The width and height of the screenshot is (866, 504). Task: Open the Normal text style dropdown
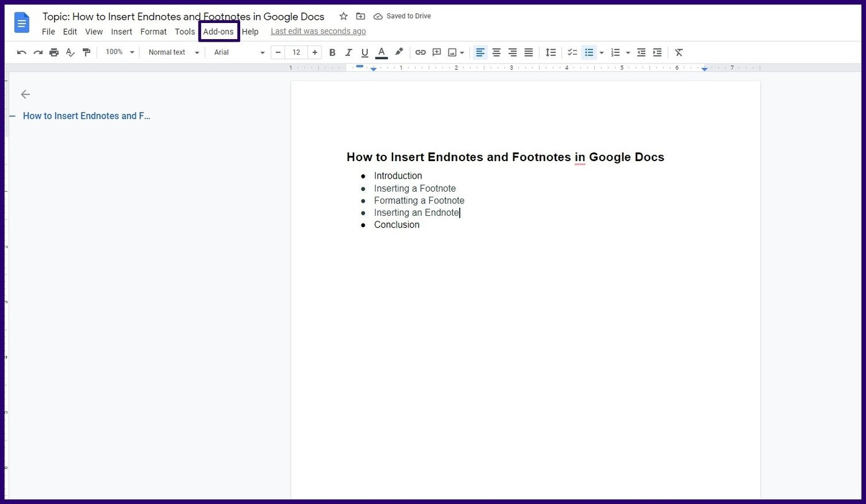pyautogui.click(x=174, y=52)
